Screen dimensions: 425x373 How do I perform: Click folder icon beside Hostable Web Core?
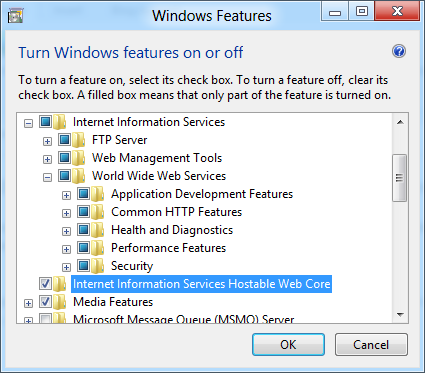point(59,284)
